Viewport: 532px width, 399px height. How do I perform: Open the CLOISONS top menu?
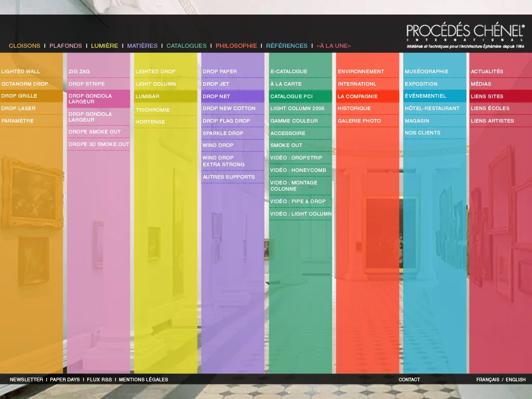24,46
